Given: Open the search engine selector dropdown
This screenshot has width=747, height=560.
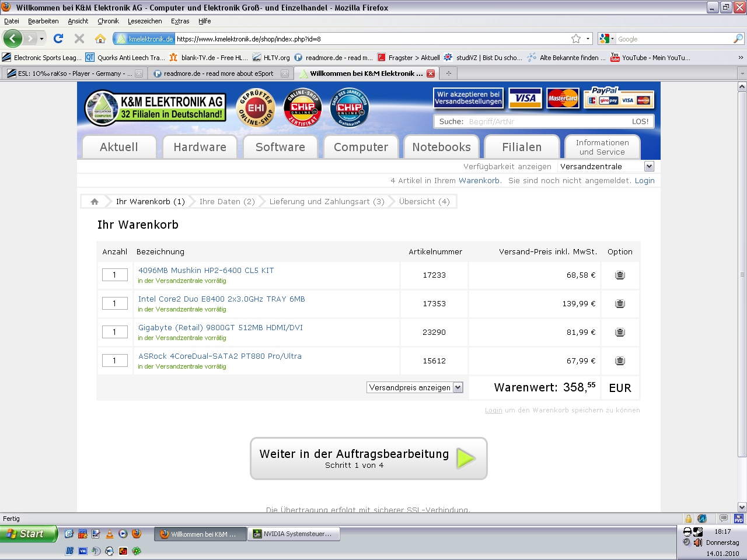Looking at the screenshot, I should (606, 38).
